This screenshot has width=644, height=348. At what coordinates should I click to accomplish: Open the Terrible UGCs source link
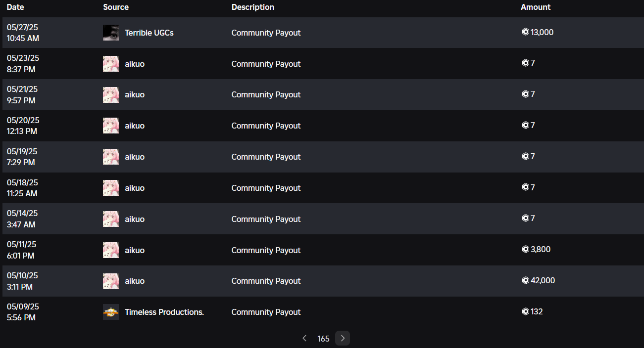[x=149, y=33]
